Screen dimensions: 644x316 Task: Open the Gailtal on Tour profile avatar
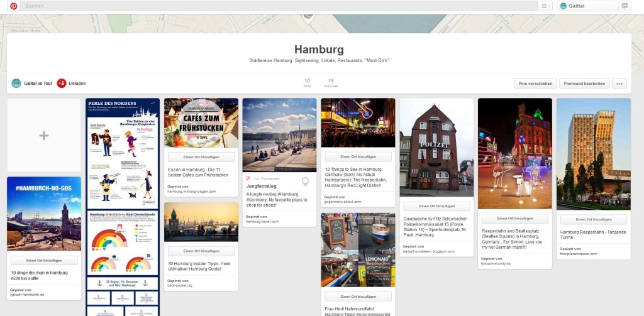click(x=16, y=84)
